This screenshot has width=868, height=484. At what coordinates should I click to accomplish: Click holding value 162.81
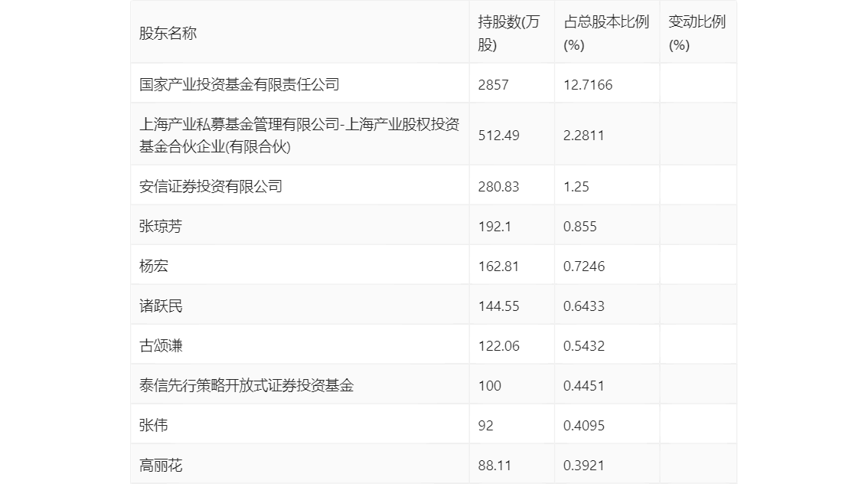(499, 267)
